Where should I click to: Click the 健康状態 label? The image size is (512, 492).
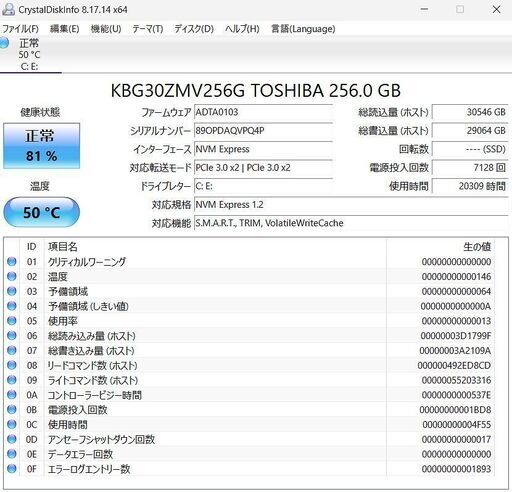click(x=40, y=112)
